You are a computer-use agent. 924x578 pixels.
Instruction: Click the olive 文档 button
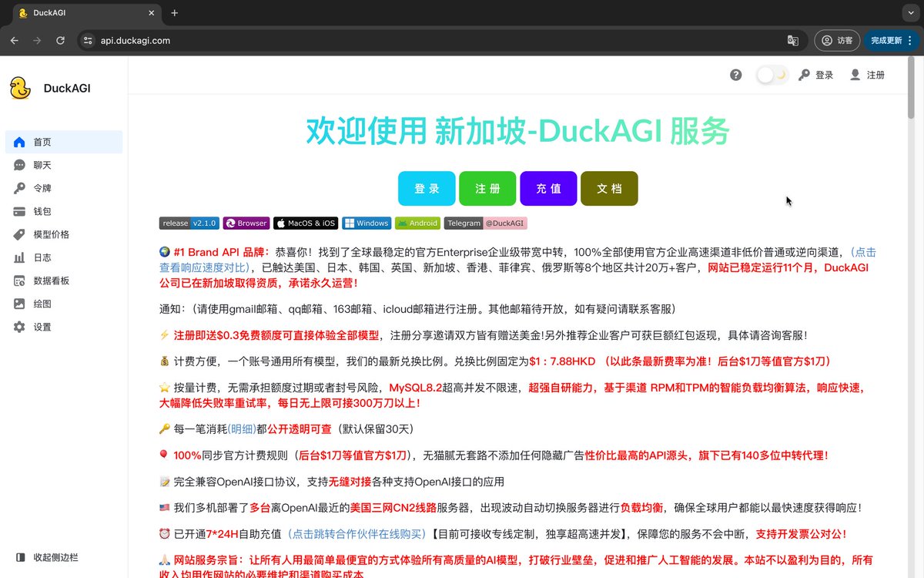point(609,188)
